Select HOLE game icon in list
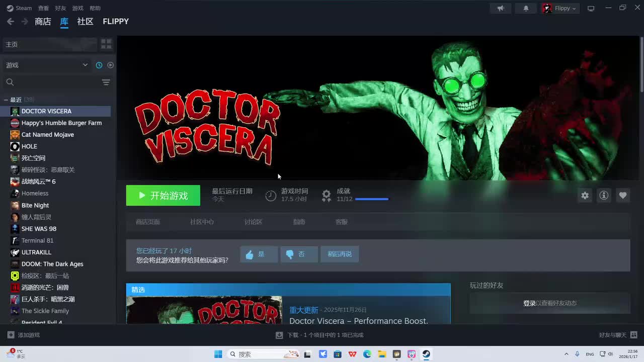644x362 pixels. [x=15, y=146]
